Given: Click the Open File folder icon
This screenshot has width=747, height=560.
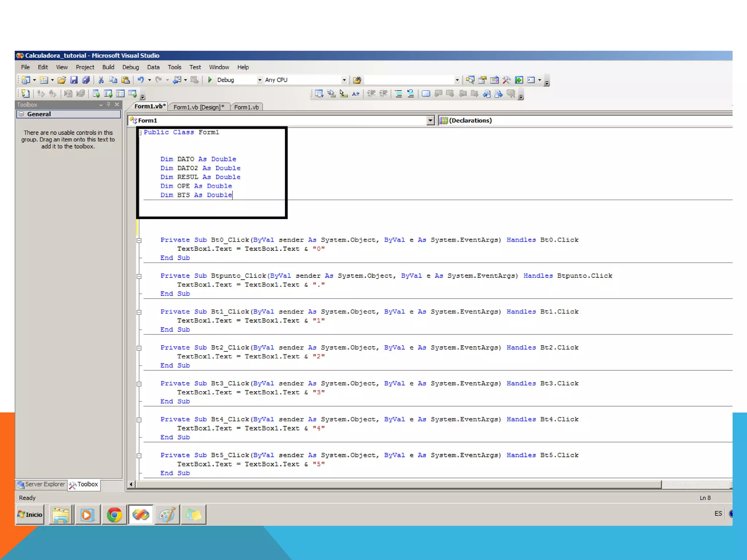Looking at the screenshot, I should [x=62, y=80].
